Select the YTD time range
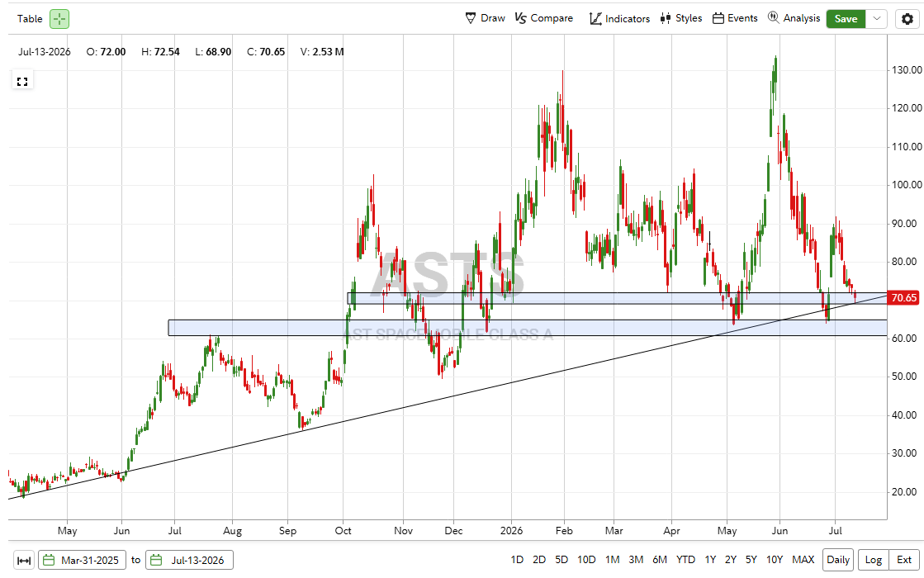The height and width of the screenshot is (578, 924). click(x=685, y=560)
